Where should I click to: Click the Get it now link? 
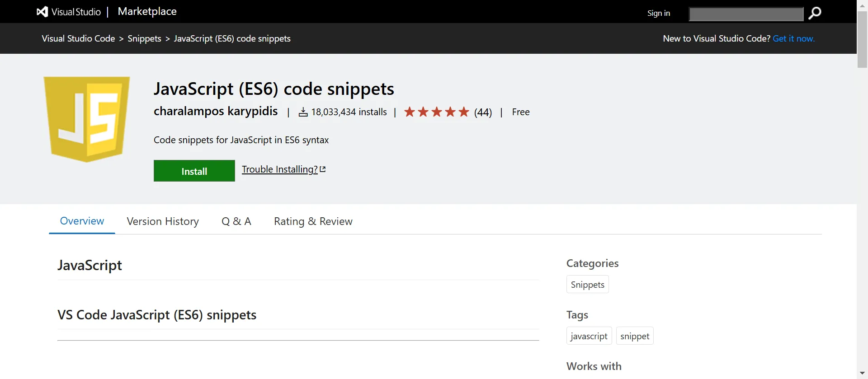pyautogui.click(x=793, y=38)
